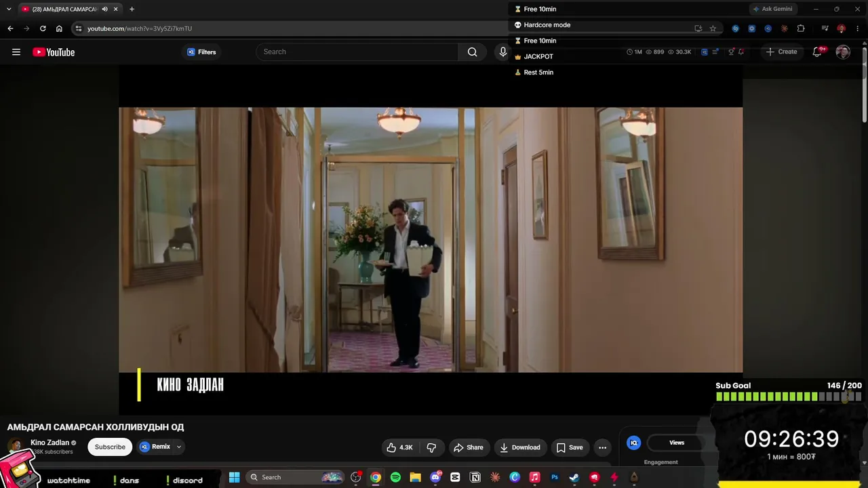Screen dimensions: 868x488
Task: Select the JACKPOT entry
Action: [x=534, y=56]
